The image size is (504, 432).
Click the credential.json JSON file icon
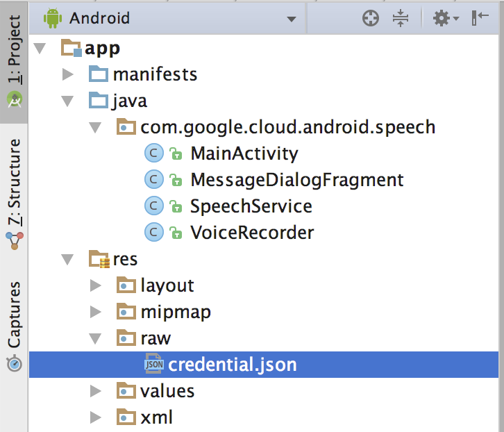click(153, 363)
